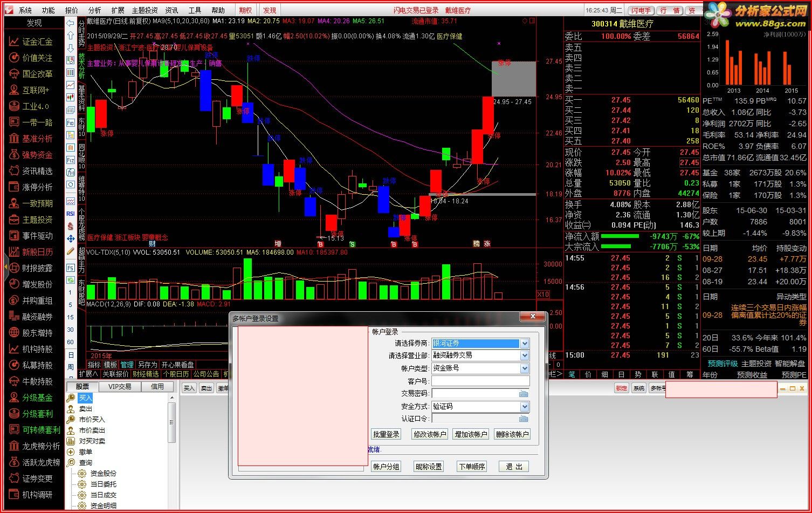Open 涨停分析 view
Image resolution: width=812 pixels, height=513 pixels.
(x=31, y=187)
